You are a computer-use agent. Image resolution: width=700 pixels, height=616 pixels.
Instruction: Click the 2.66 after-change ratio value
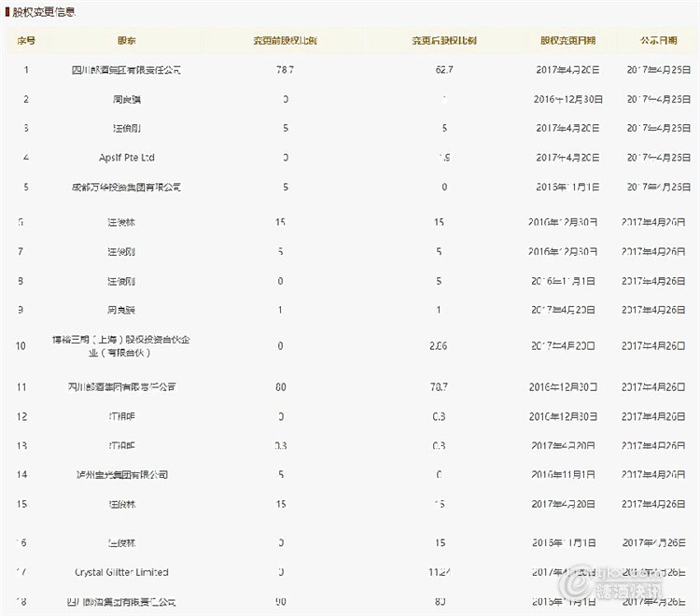(x=439, y=346)
